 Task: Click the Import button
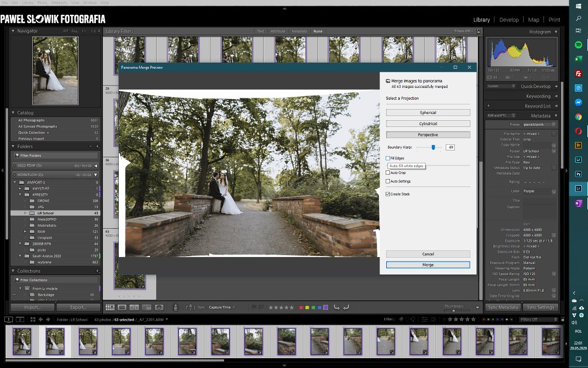pos(33,307)
